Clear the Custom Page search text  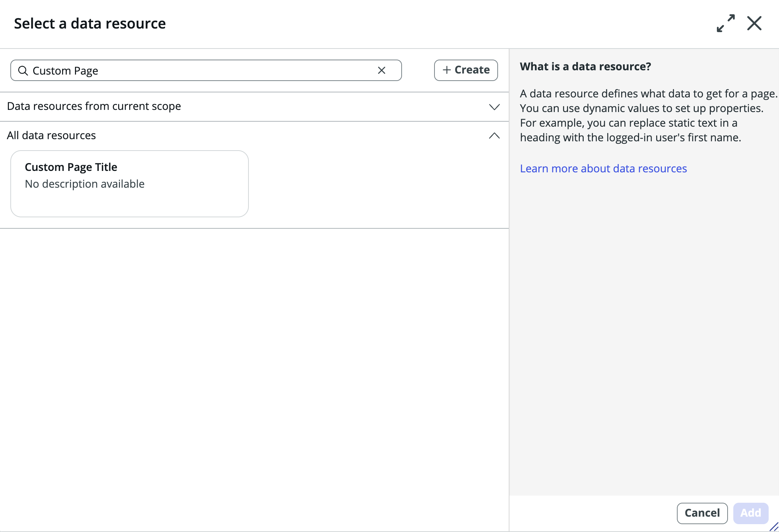(382, 70)
